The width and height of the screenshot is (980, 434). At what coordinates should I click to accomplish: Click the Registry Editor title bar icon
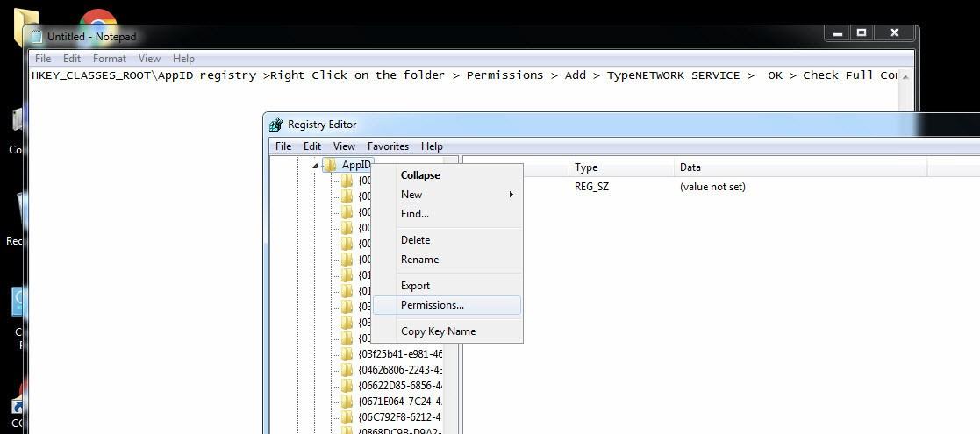(x=276, y=125)
